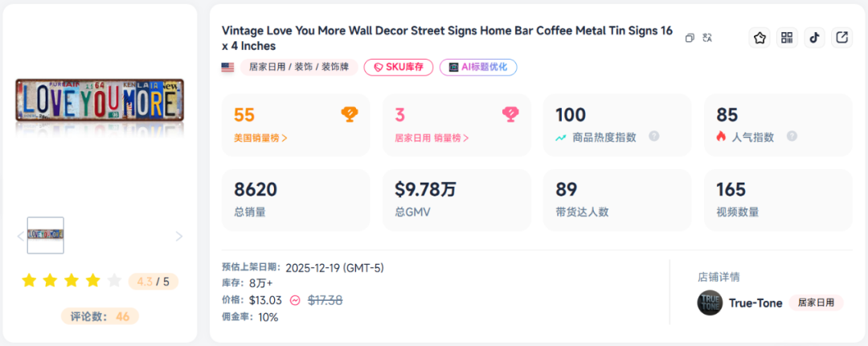The image size is (868, 346).
Task: Click the SKU库存 button
Action: coord(399,67)
